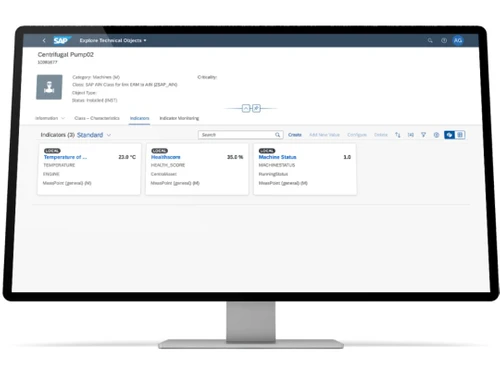The height and width of the screenshot is (375, 500).
Task: Switch to card view toggle
Action: 449,135
